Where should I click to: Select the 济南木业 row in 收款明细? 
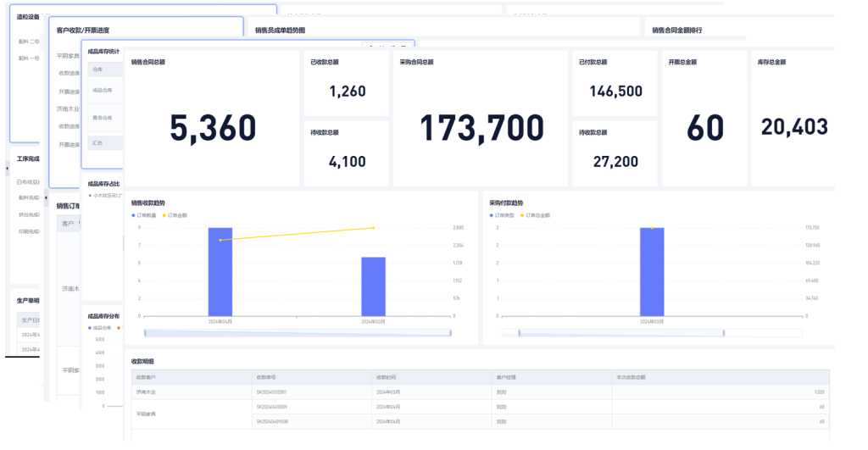tap(146, 392)
